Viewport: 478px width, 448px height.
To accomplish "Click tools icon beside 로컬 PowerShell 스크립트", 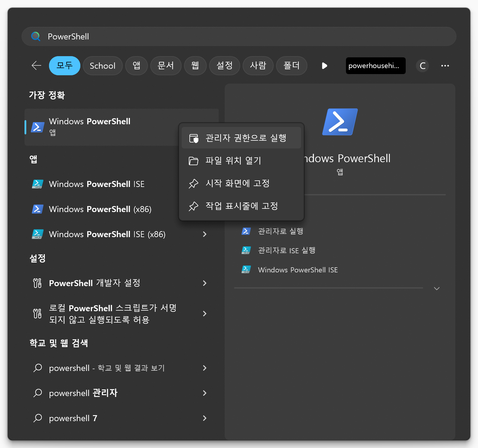I will coord(37,314).
